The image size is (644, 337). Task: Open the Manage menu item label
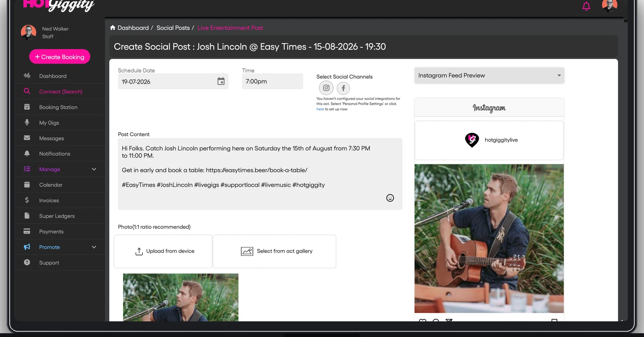point(50,169)
